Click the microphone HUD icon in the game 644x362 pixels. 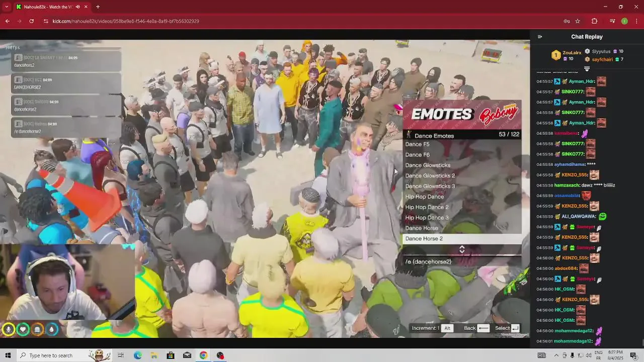coord(8,329)
